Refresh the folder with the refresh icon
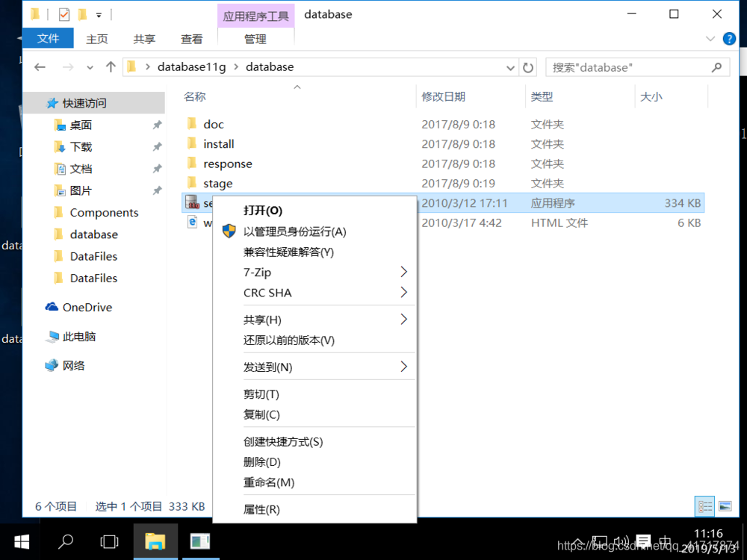Image resolution: width=747 pixels, height=560 pixels. [528, 68]
